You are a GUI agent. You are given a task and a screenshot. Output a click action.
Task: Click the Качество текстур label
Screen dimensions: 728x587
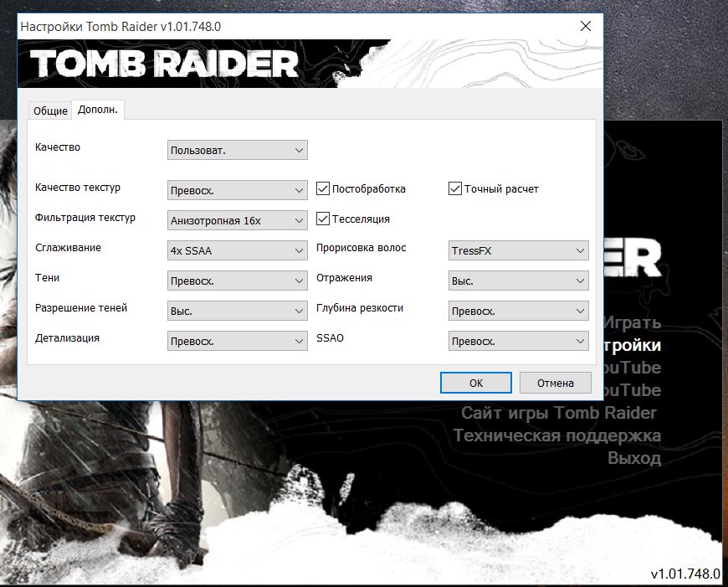point(78,188)
